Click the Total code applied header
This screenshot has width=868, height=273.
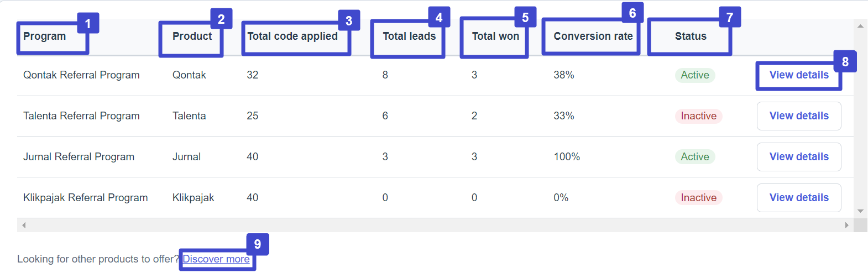coord(292,36)
